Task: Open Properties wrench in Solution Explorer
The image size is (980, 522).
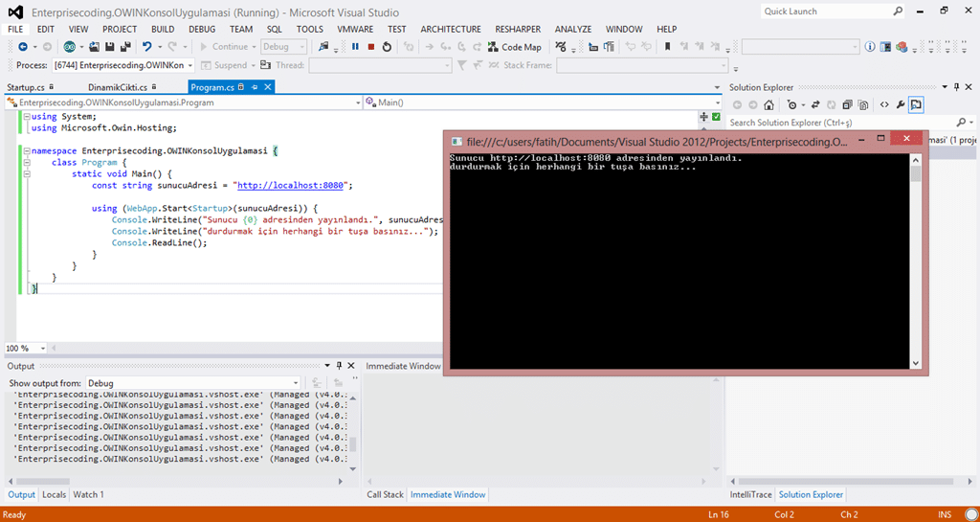Action: click(901, 105)
